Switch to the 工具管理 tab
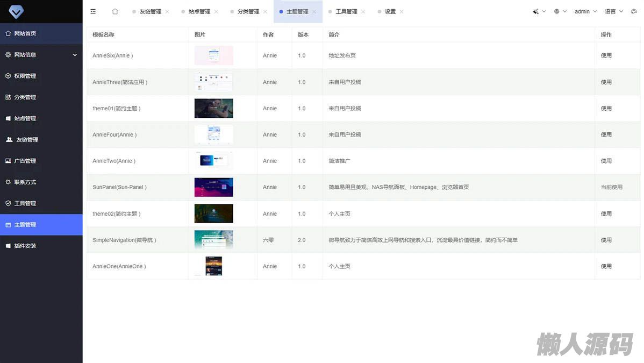This screenshot has width=644, height=363. [346, 11]
